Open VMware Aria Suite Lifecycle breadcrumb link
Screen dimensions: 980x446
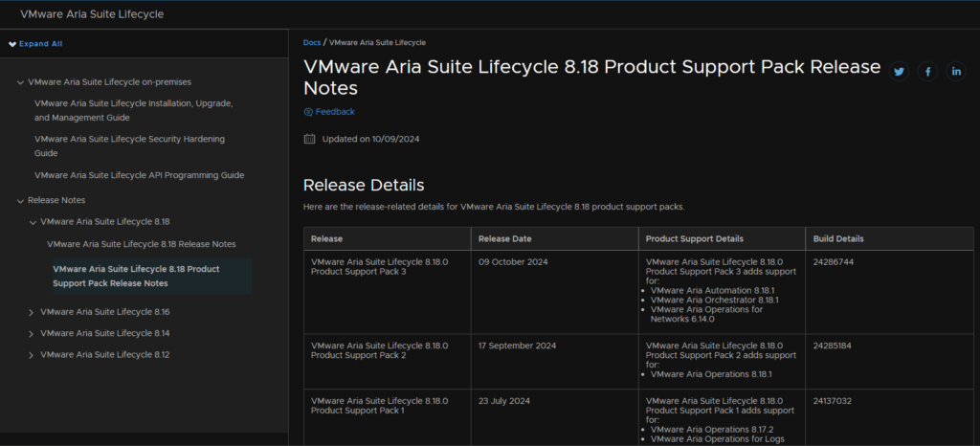[377, 42]
